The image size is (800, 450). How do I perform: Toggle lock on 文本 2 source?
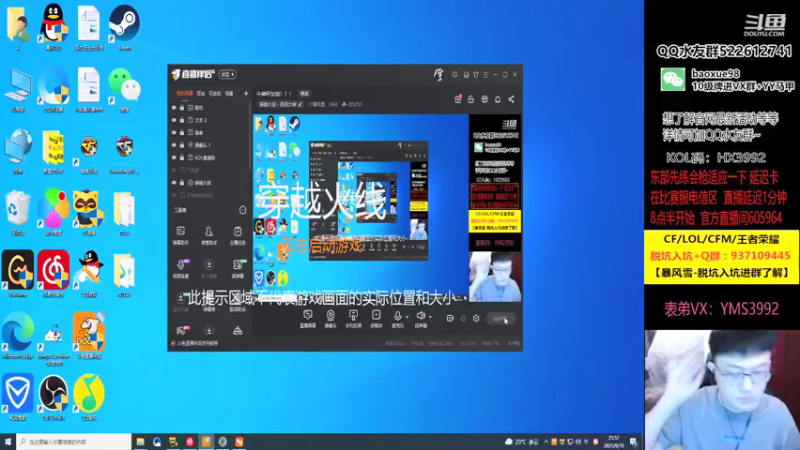(182, 120)
